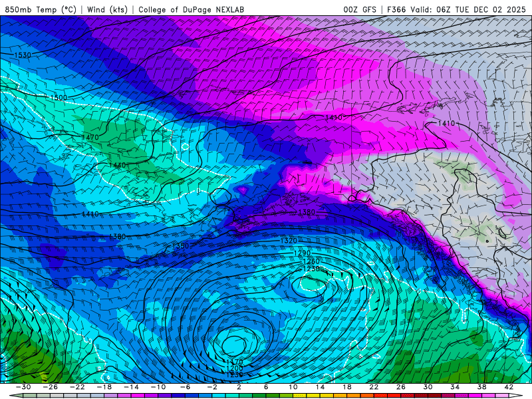Click the "38" color scale label
Image resolution: width=532 pixels, height=399 pixels.
pos(481,387)
